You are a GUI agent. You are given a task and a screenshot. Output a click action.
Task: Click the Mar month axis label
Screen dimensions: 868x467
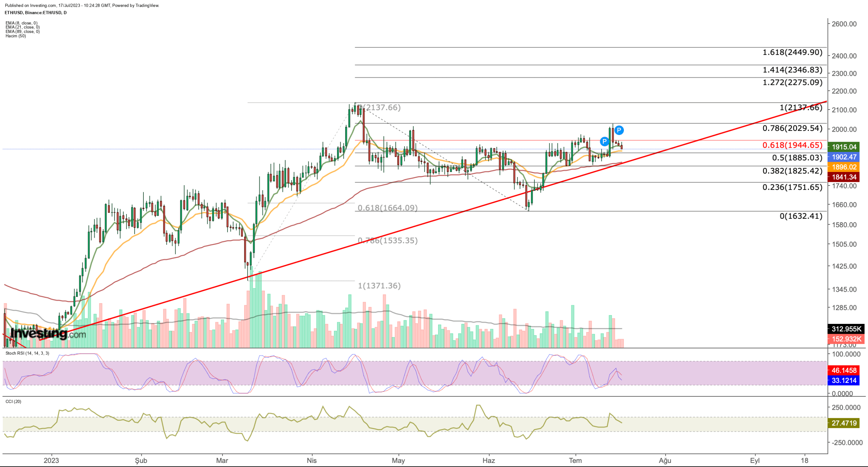click(222, 461)
